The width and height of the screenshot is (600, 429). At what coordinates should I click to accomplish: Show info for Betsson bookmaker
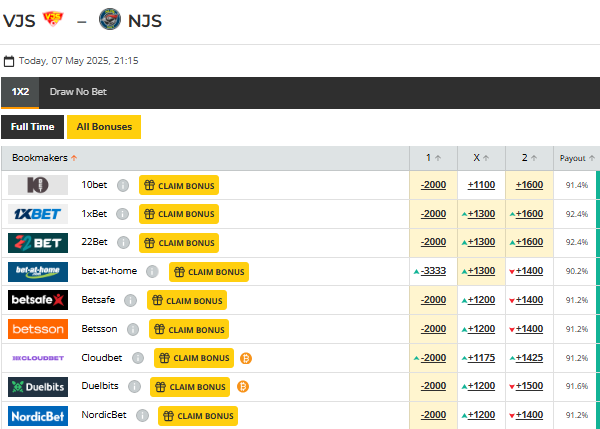tap(133, 329)
